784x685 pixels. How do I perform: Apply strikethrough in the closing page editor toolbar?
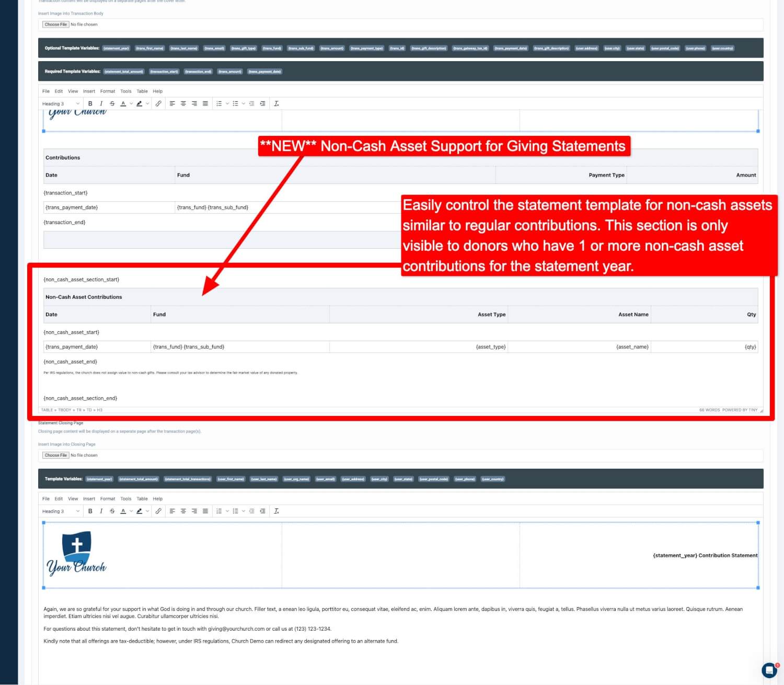point(112,511)
